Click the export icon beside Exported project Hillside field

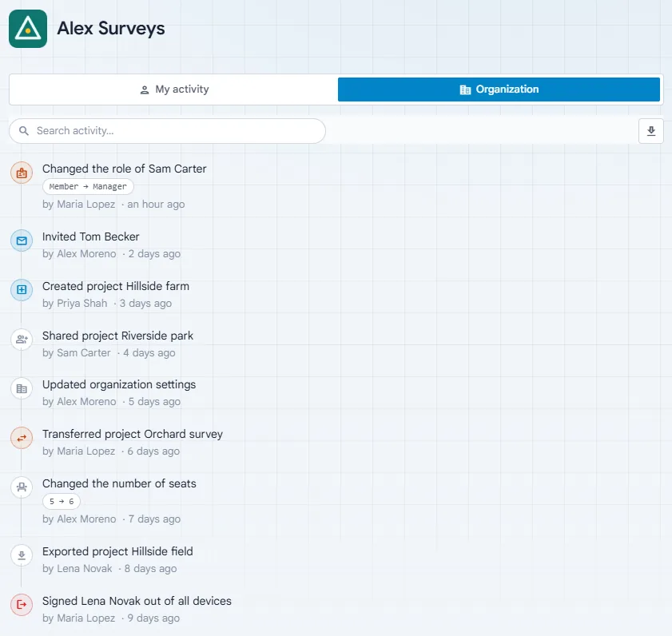22,555
